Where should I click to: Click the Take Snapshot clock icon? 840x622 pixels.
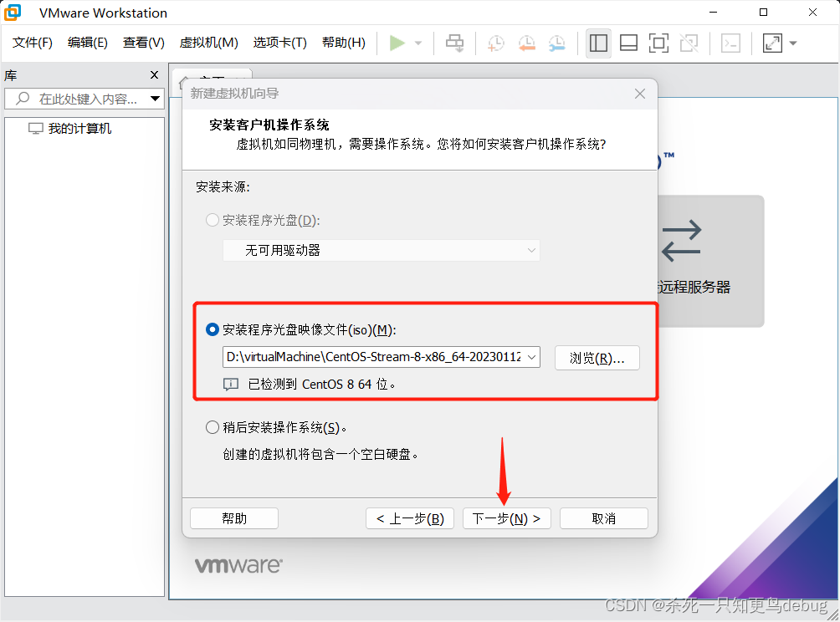coord(495,42)
